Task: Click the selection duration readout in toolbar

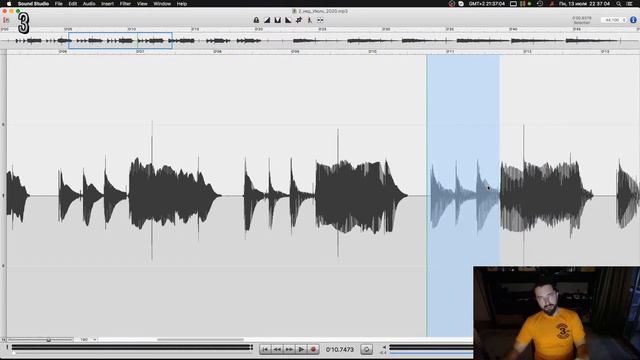Action: pos(582,20)
